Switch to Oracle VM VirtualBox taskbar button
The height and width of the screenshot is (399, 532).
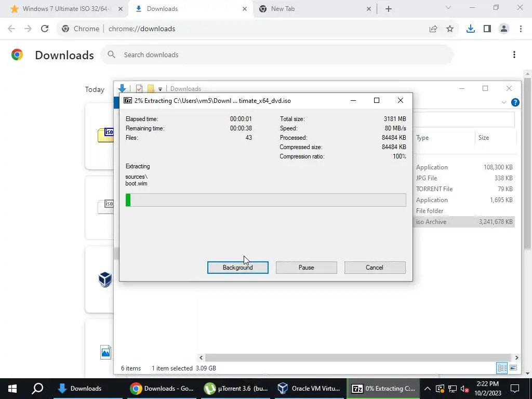pos(310,389)
